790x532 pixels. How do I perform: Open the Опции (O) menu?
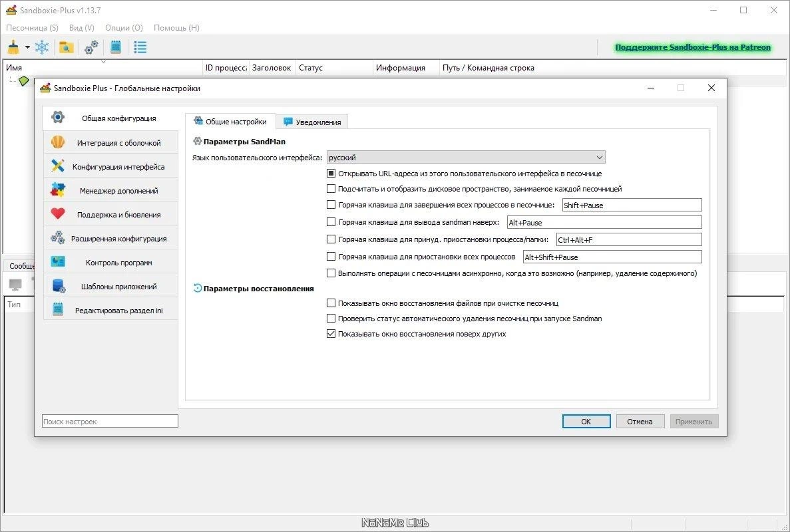coord(124,28)
